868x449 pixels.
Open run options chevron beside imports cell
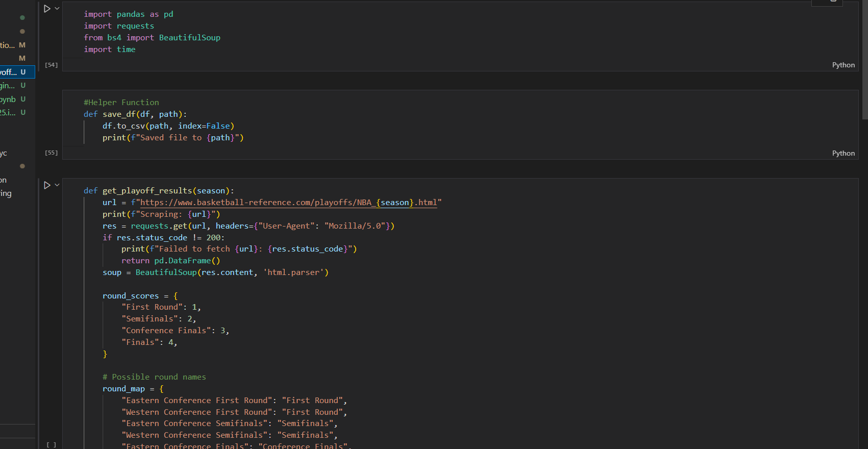click(57, 8)
